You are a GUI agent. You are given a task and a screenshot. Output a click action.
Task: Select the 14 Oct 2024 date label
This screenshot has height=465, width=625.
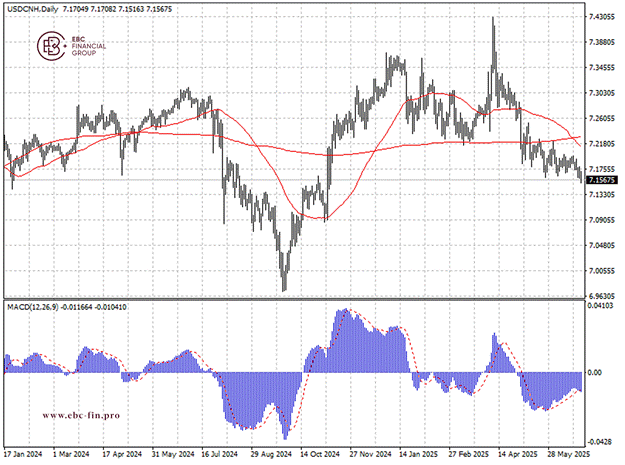(x=316, y=452)
